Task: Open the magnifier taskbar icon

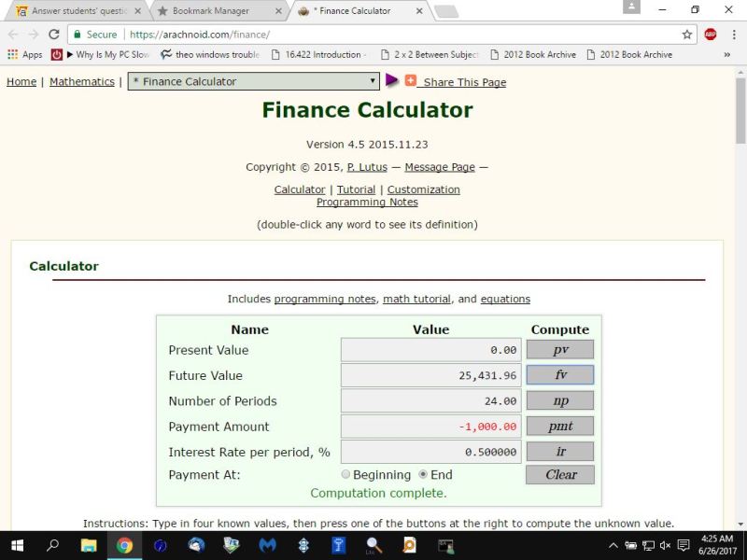Action: 374,546
